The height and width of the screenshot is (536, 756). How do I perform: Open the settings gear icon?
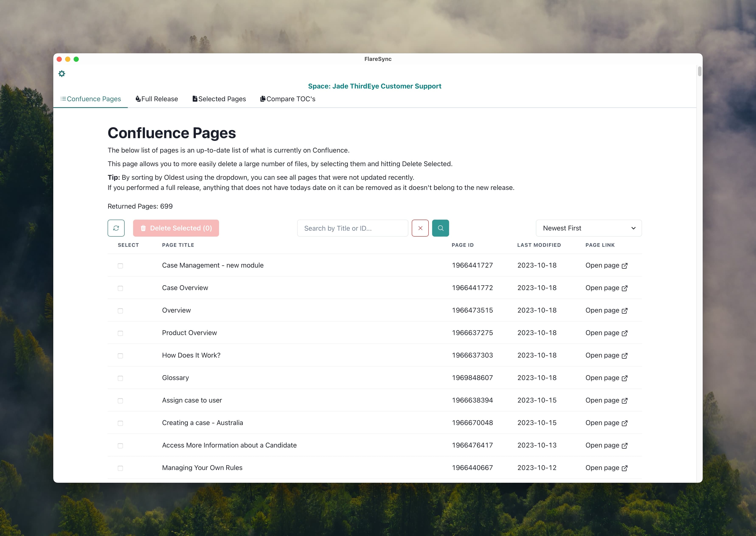coord(62,74)
